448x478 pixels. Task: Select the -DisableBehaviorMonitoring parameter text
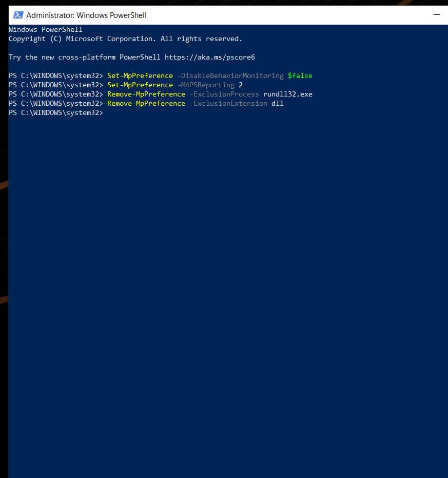[x=230, y=75]
